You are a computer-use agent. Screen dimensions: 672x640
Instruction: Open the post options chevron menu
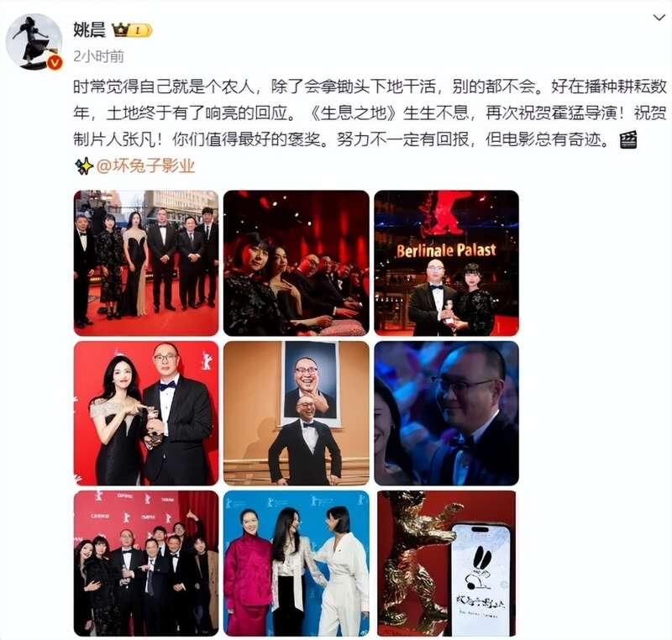658,18
